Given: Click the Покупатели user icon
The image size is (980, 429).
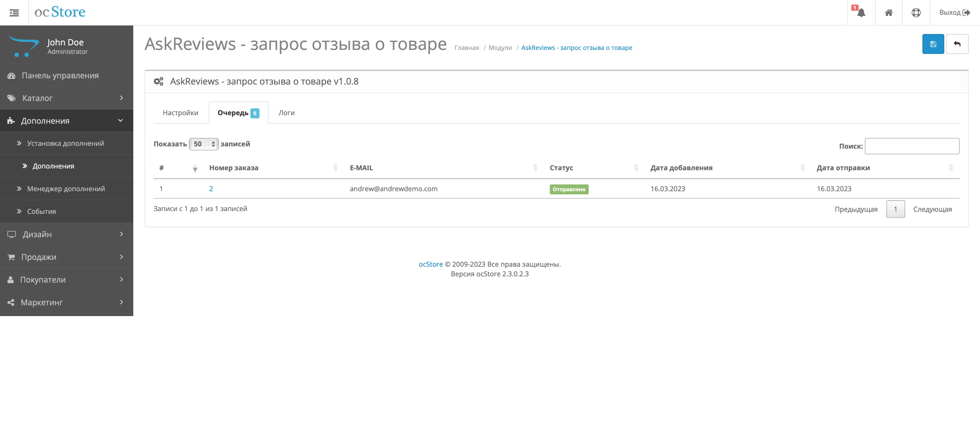Looking at the screenshot, I should pos(11,279).
